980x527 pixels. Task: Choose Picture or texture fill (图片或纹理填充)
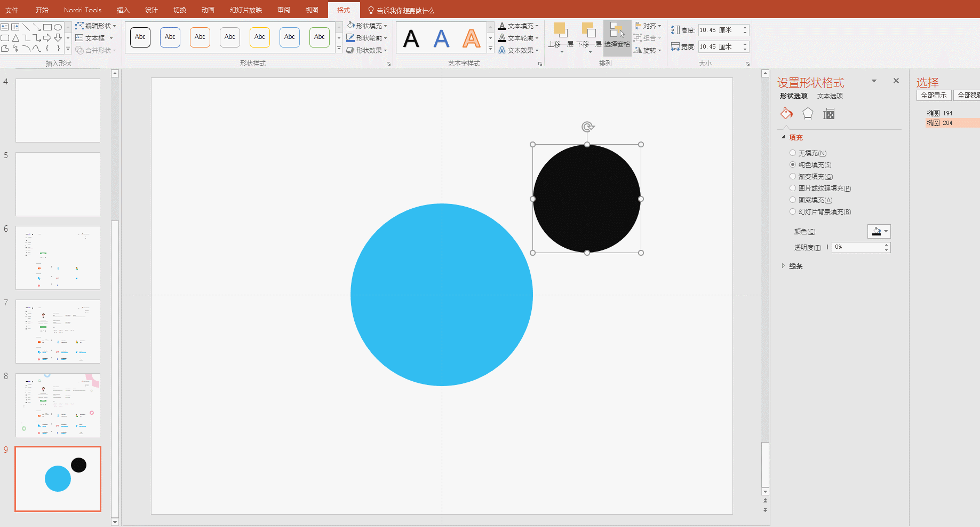click(x=793, y=188)
